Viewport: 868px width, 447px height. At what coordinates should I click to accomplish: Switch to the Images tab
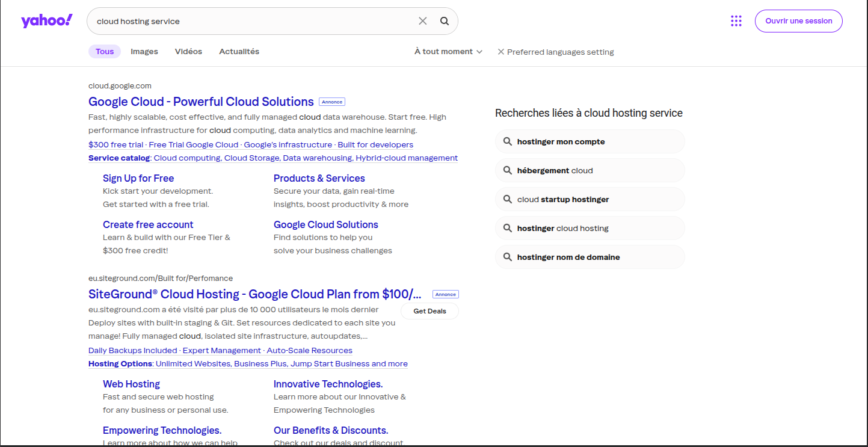[x=144, y=52]
